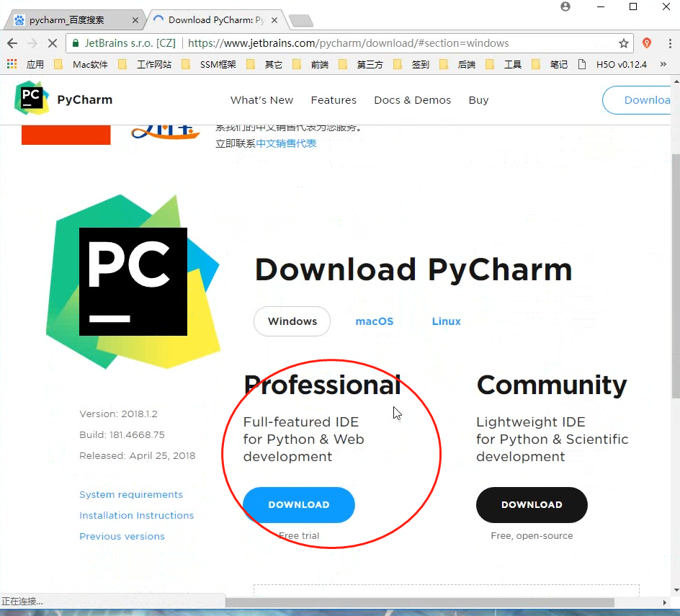Click the green lock site security icon

click(x=76, y=43)
